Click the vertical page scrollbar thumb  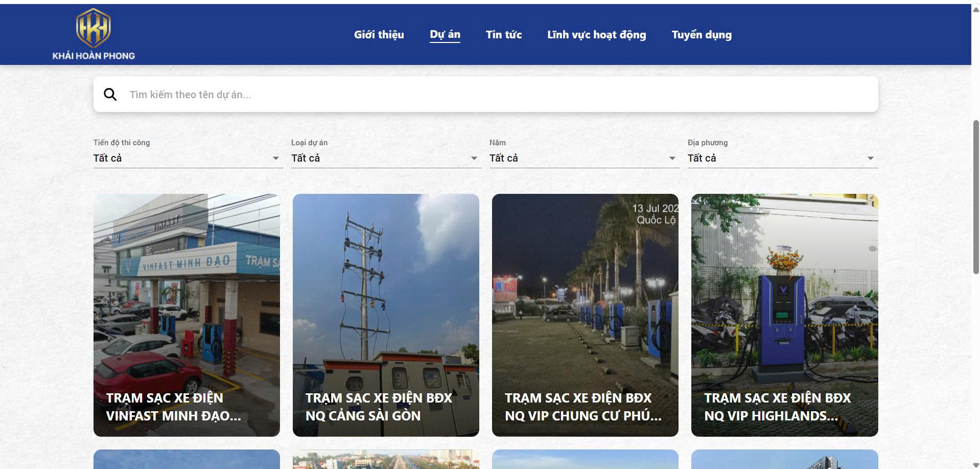[x=976, y=197]
